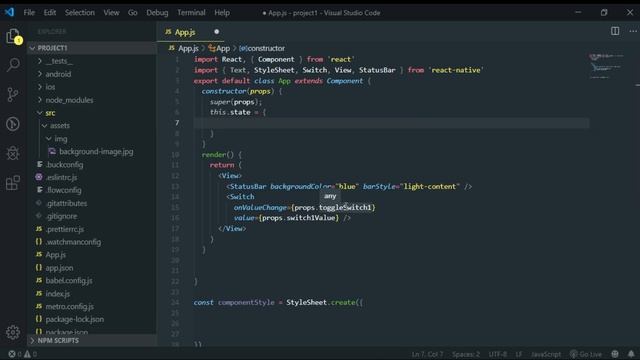Click the VS Code logo icon
The image size is (640, 360).
point(9,12)
